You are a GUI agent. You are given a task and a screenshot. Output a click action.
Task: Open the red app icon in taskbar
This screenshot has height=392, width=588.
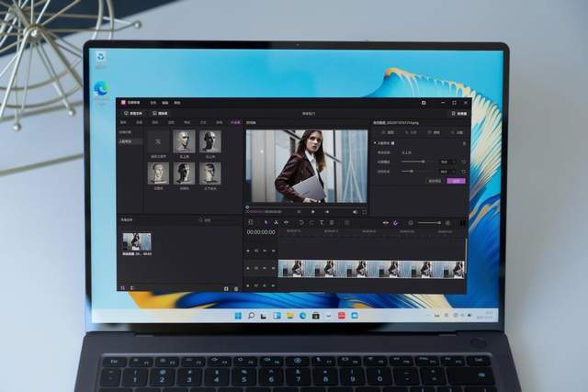point(342,316)
